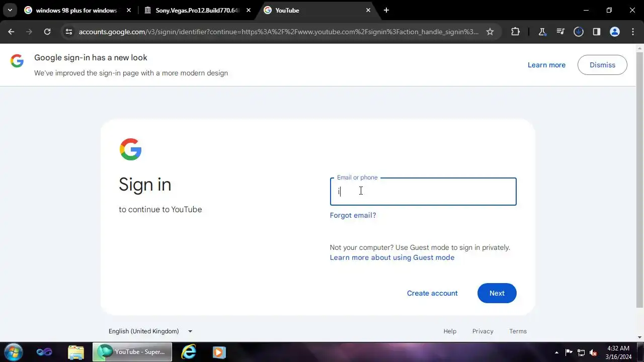This screenshot has height=362, width=644.
Task: Click the Google logo in banner
Action: [x=17, y=61]
